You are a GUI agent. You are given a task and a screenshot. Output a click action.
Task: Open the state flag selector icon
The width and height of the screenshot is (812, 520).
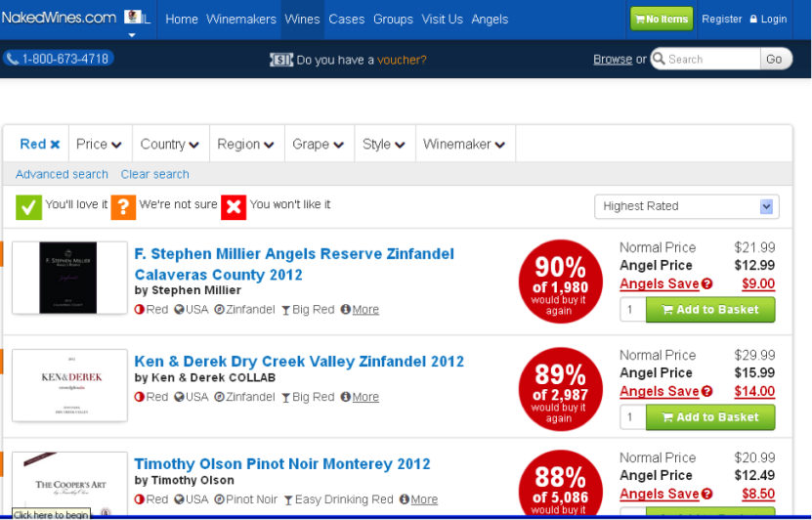point(133,17)
